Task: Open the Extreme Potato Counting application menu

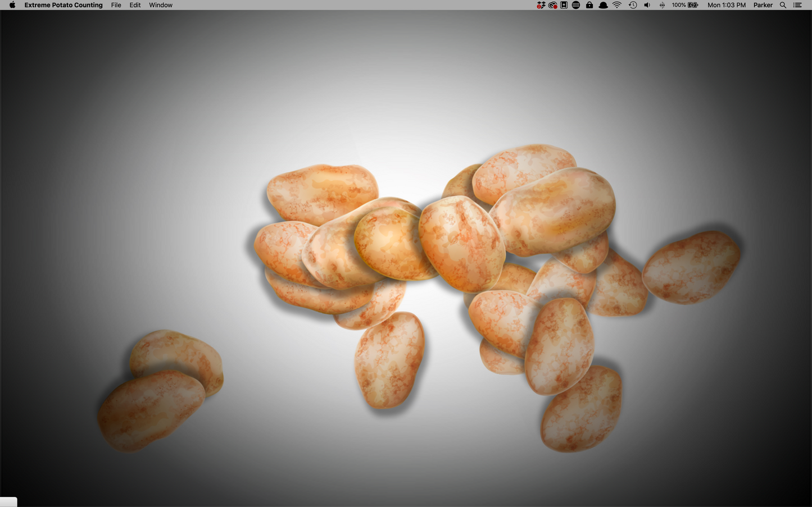Action: point(63,5)
